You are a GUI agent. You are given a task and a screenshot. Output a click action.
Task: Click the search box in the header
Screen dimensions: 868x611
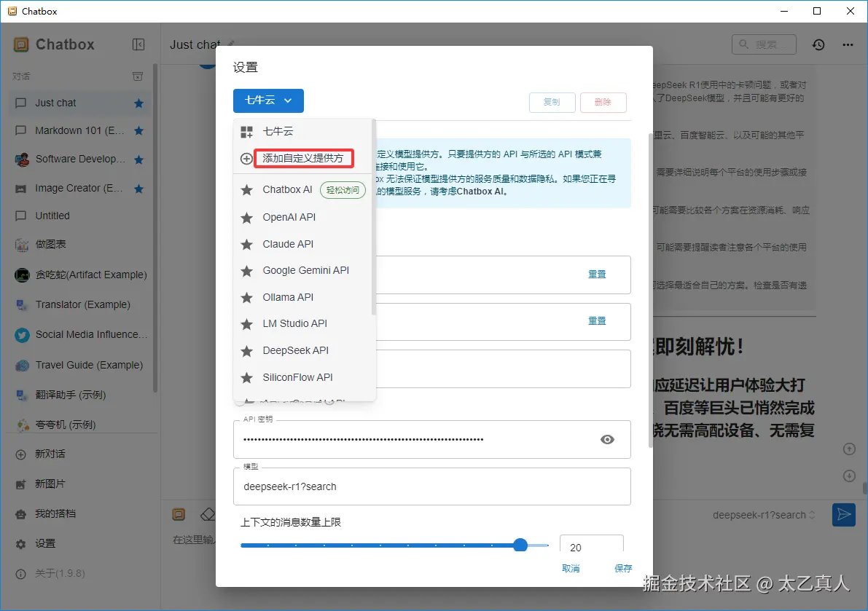764,44
